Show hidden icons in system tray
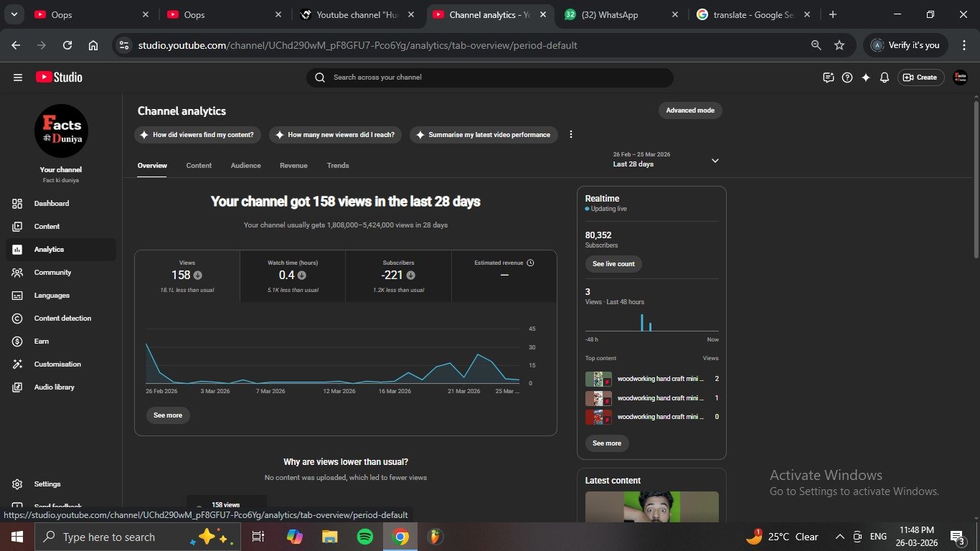Viewport: 980px width, 551px height. coord(839,537)
